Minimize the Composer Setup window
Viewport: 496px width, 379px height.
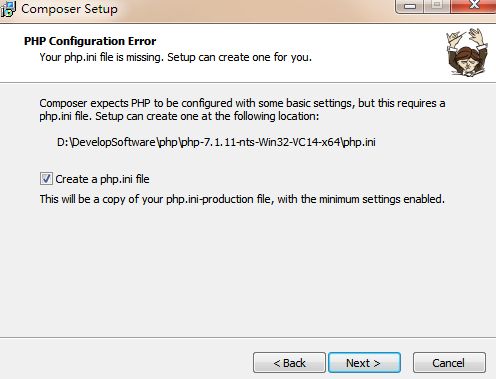[x=410, y=6]
